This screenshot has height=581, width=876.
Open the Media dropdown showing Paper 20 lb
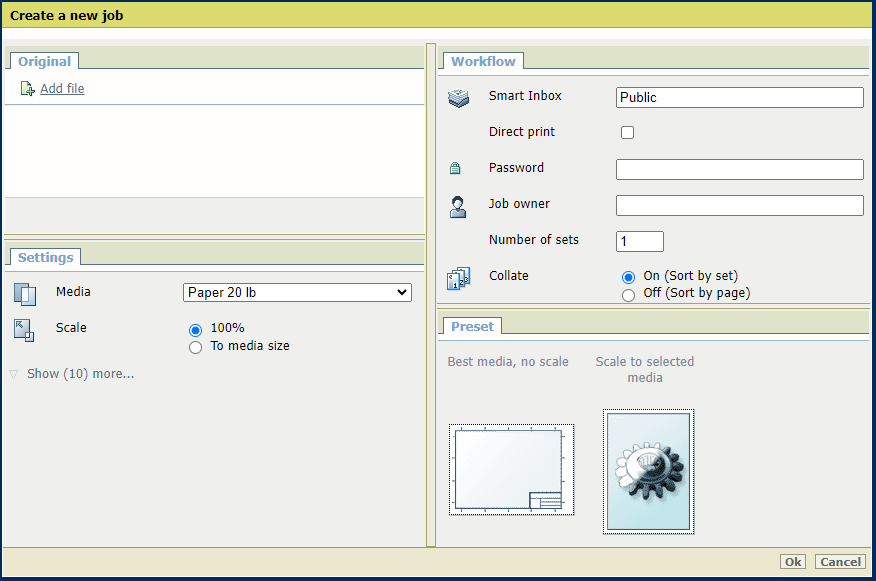[x=297, y=293]
